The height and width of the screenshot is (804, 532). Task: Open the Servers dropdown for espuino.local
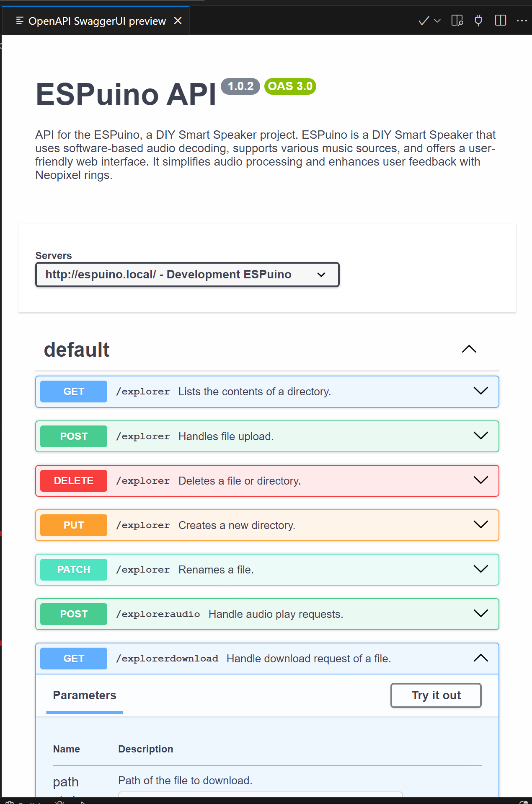pyautogui.click(x=187, y=275)
